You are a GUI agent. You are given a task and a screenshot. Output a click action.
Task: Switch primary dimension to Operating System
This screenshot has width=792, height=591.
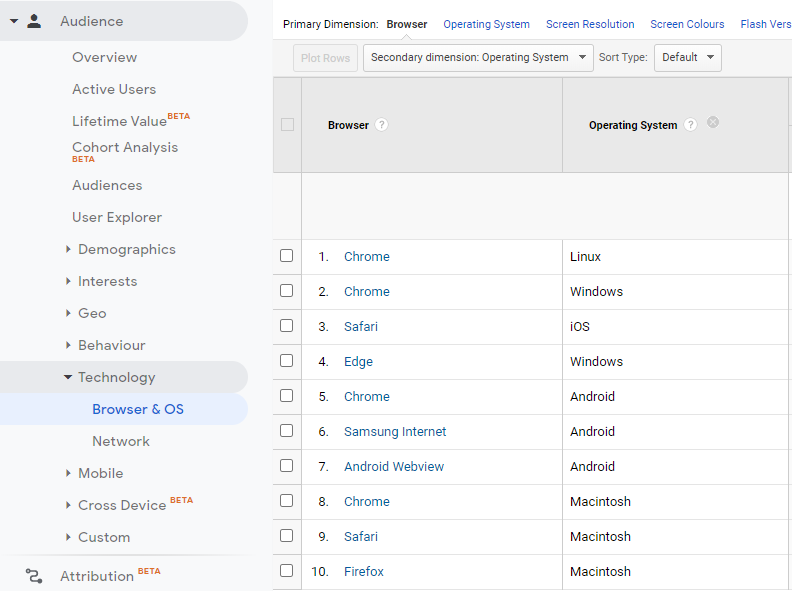(x=486, y=24)
